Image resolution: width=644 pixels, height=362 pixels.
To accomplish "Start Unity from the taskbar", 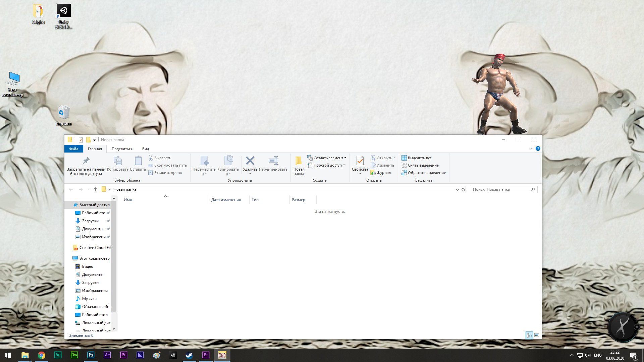I will click(x=173, y=355).
